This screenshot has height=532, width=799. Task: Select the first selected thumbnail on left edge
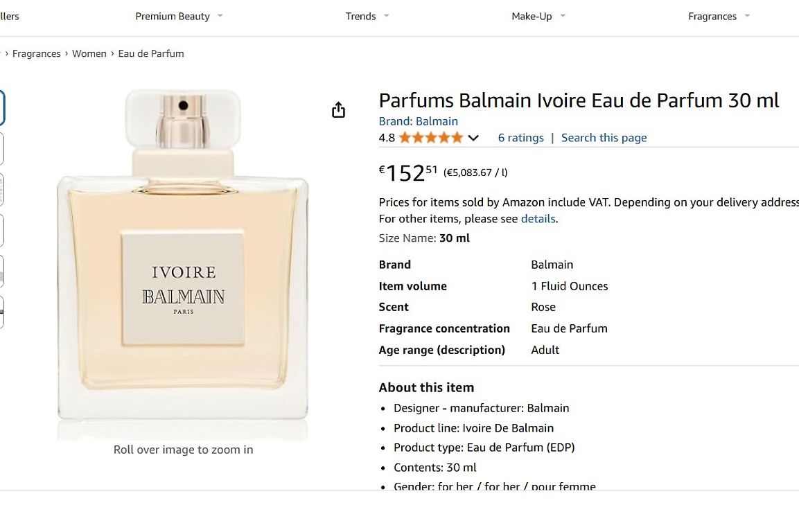1,107
